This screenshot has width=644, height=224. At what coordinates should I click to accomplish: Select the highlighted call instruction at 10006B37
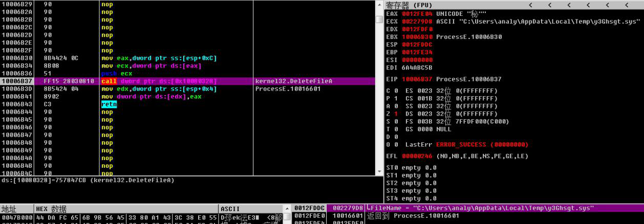(159, 81)
